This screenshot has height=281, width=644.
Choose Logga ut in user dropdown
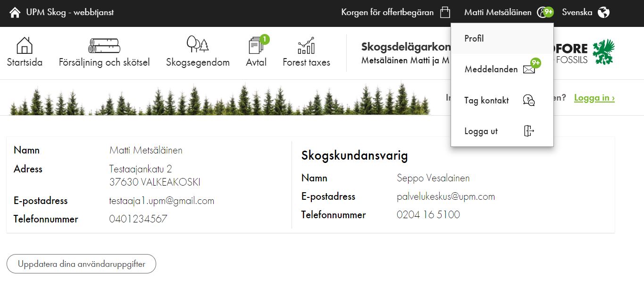502,131
